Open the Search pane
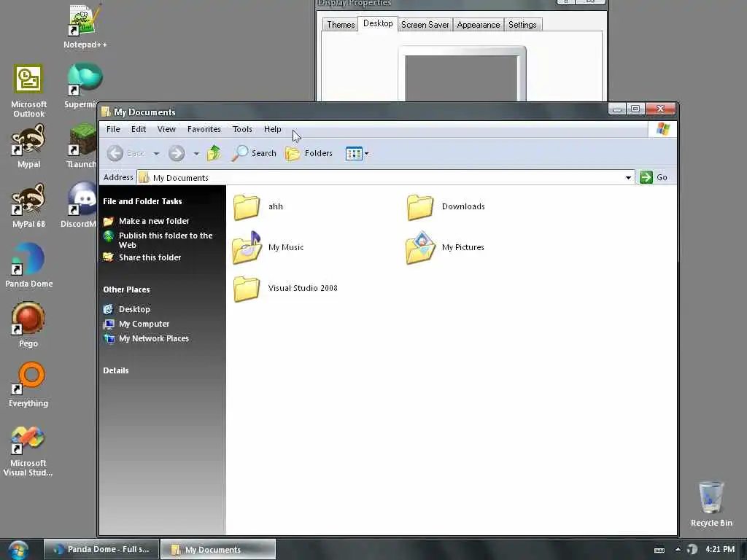Screen dimensions: 747x560 click(x=254, y=153)
